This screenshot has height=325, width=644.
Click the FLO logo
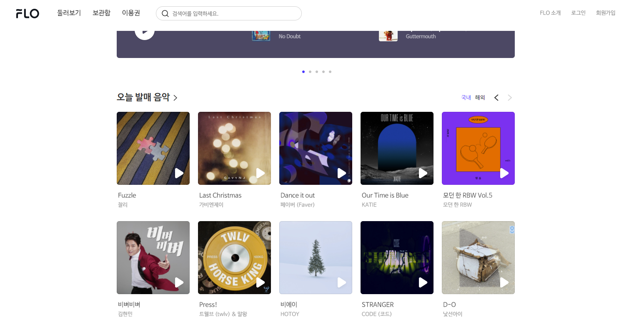[x=28, y=13]
